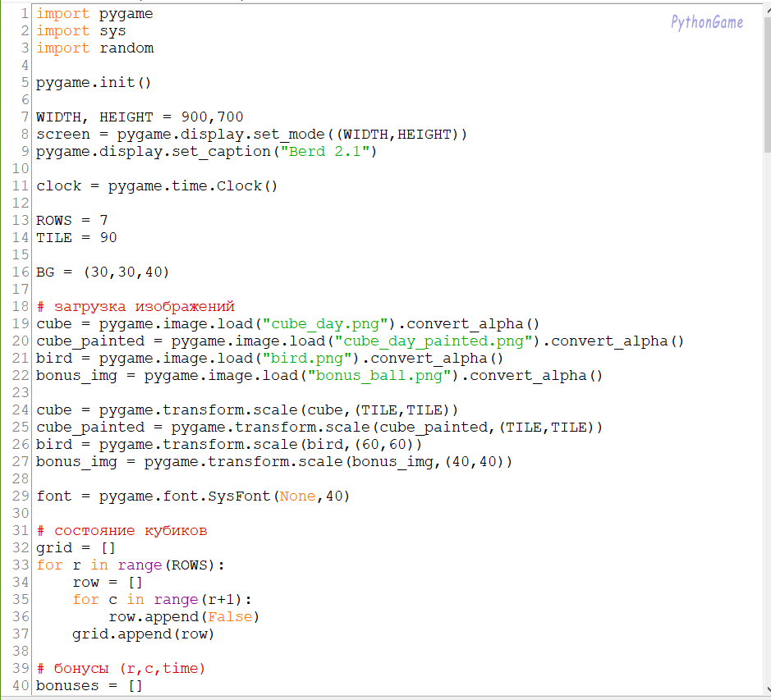Click the "bonuses = []" line
The width and height of the screenshot is (771, 700).
click(x=89, y=686)
